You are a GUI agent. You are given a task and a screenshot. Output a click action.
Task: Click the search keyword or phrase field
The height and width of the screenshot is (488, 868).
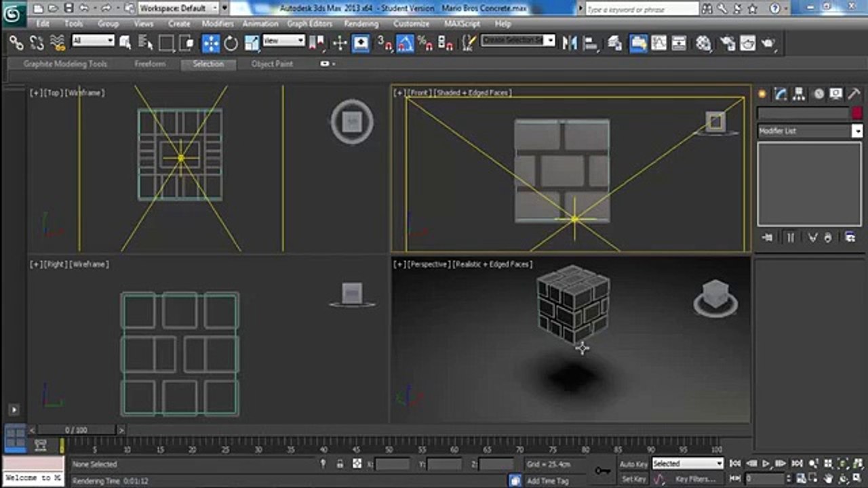[642, 9]
